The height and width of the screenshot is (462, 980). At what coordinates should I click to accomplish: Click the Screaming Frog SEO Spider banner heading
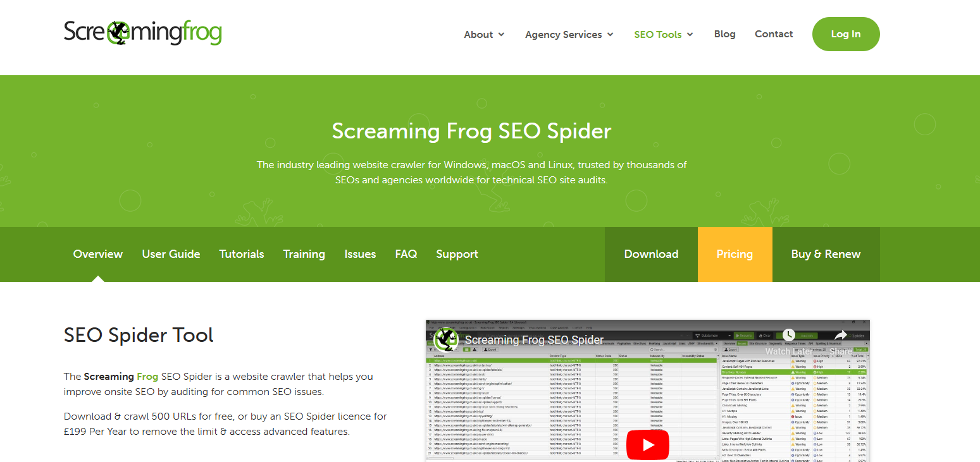point(471,131)
